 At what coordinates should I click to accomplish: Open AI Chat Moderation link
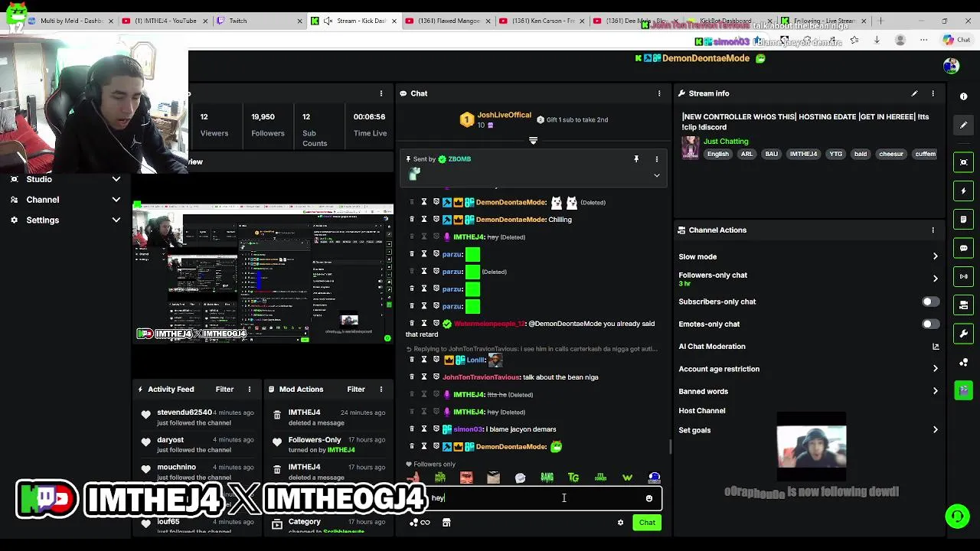coord(808,347)
